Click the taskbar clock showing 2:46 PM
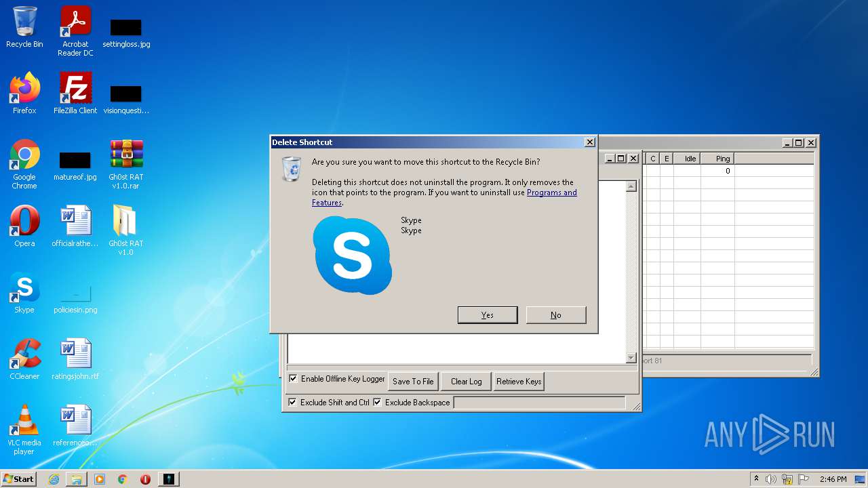The width and height of the screenshot is (868, 488). tap(833, 479)
